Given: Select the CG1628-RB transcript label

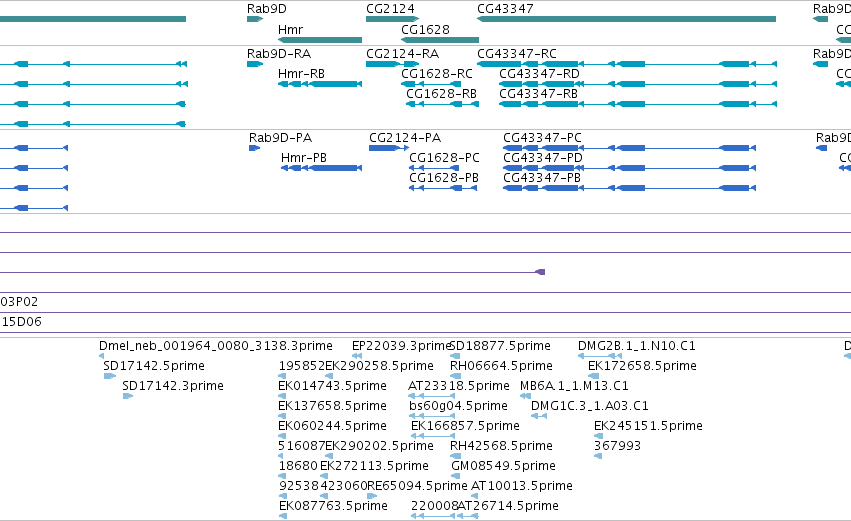Looking at the screenshot, I should pos(441,94).
